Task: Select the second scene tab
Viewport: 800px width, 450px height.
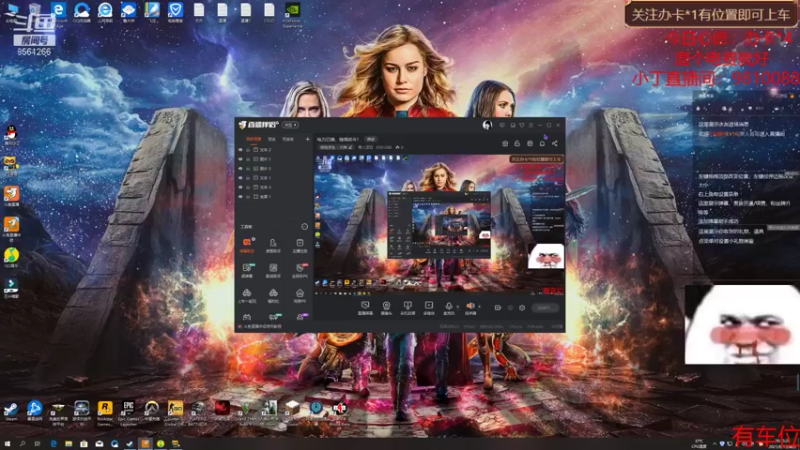Action: click(x=272, y=139)
